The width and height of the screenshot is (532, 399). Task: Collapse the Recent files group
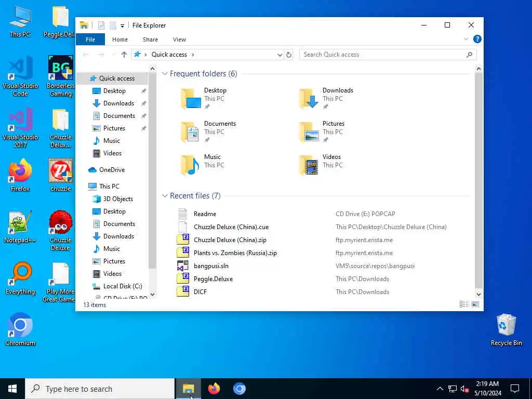click(x=165, y=196)
